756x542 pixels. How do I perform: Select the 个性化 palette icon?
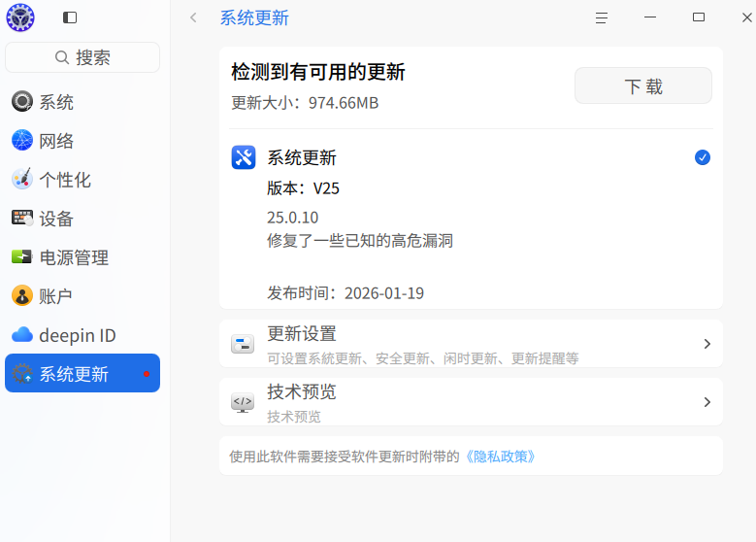[x=22, y=179]
